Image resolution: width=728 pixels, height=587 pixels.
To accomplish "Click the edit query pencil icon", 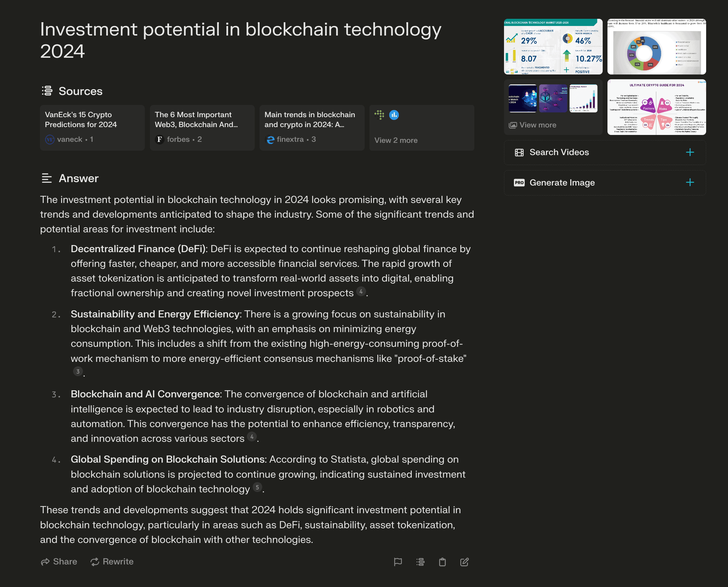I will click(x=464, y=562).
